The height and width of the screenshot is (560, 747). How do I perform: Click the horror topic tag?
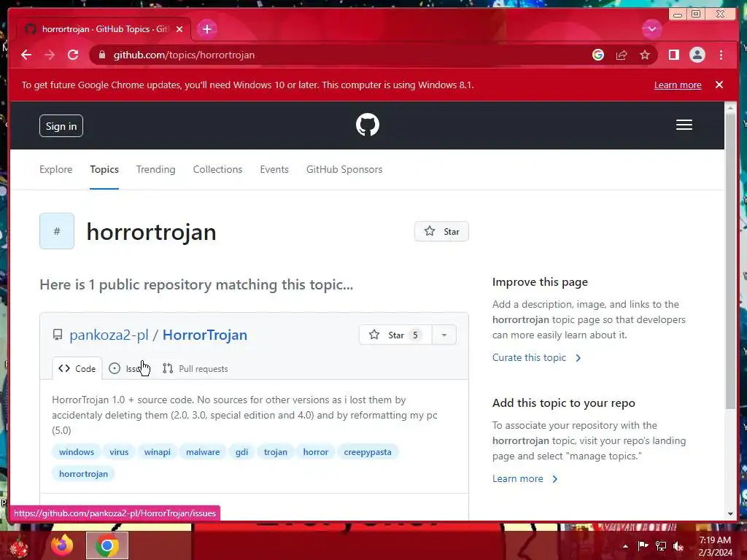[x=316, y=452]
